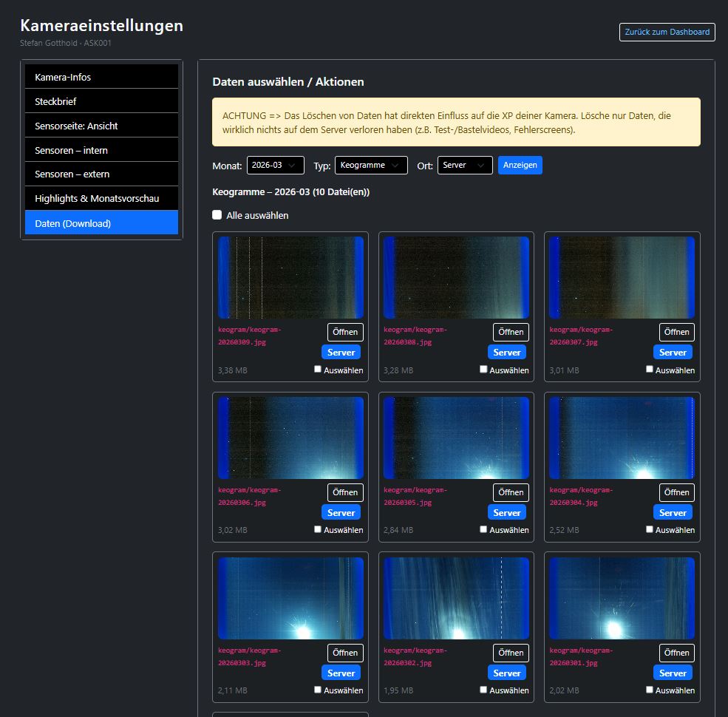Open the Monat dropdown showing 2026-03
Viewport: 728px width, 717px height.
tap(275, 165)
